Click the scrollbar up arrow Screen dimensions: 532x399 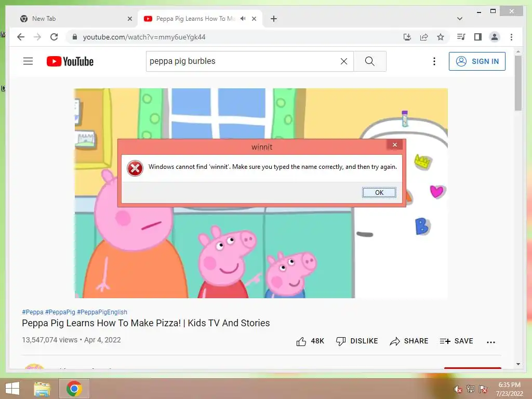pos(518,52)
